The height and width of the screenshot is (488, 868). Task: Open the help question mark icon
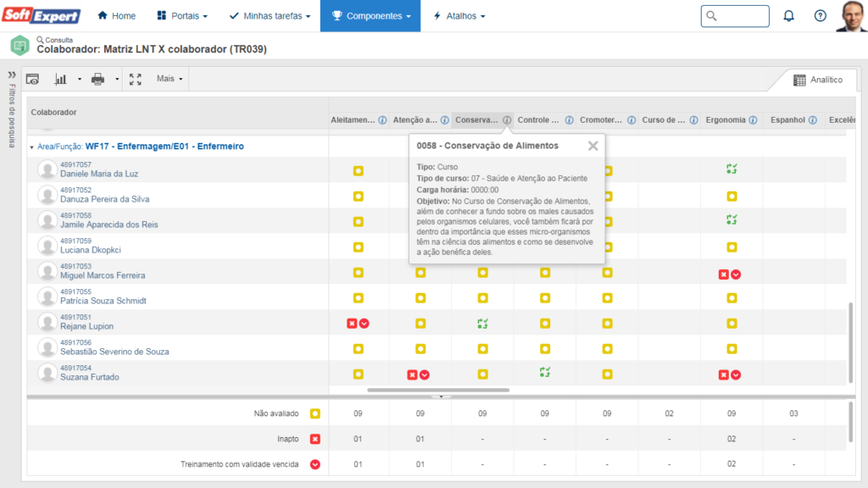(x=820, y=16)
